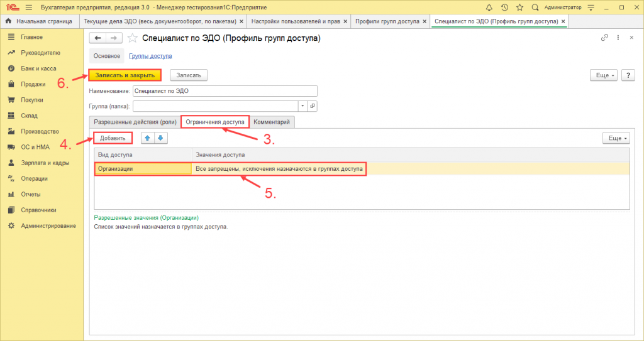Move row down with blue arrow

[160, 138]
